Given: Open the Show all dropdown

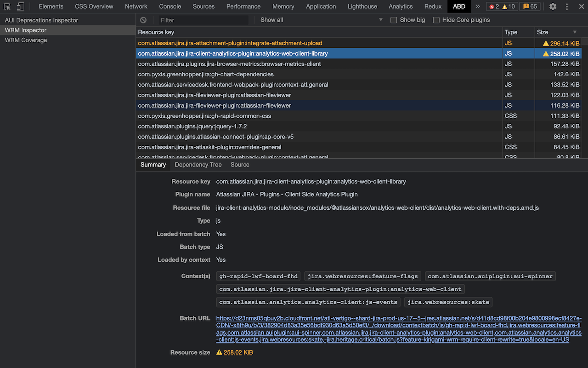Looking at the screenshot, I should click(x=322, y=20).
